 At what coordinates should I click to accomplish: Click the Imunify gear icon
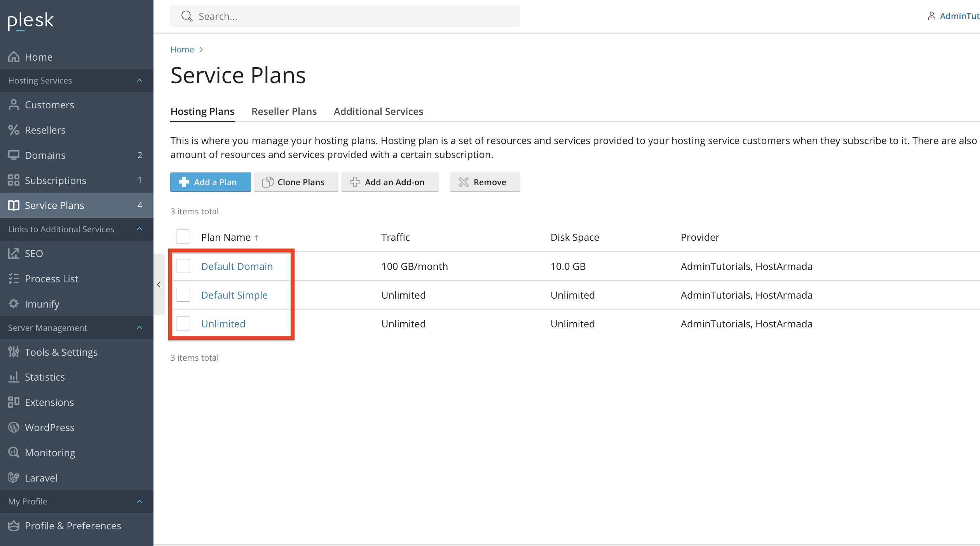[14, 304]
